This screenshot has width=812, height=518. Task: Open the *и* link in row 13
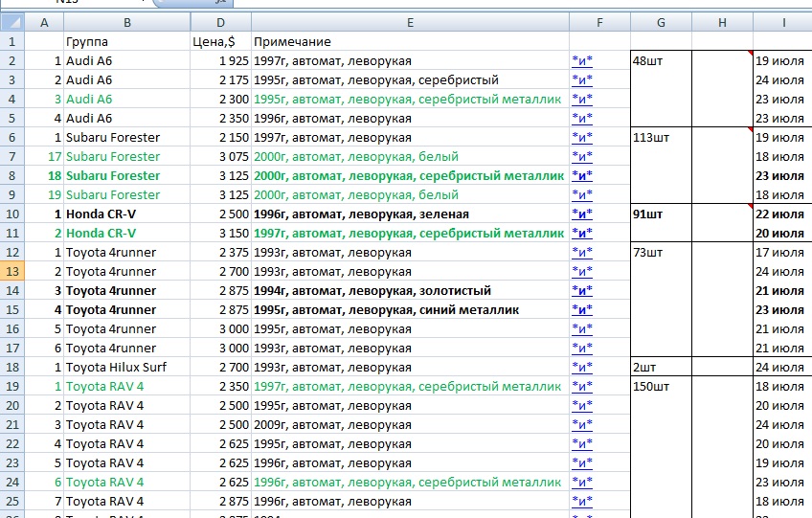[582, 271]
